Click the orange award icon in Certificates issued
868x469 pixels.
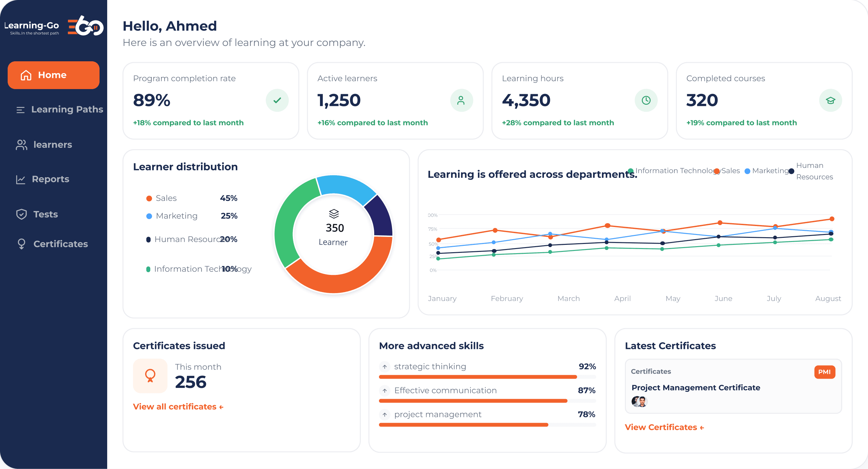(150, 376)
